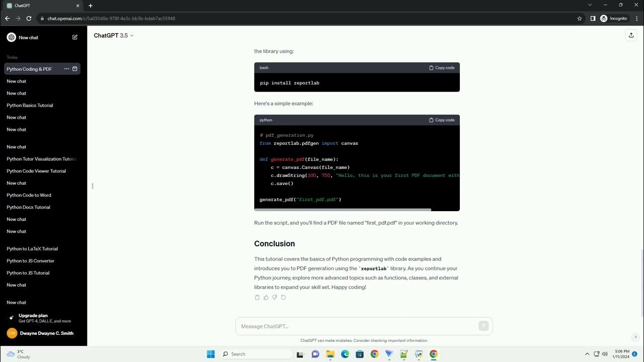Bookmark this page with the star icon
This screenshot has width=644, height=362.
[580, 18]
